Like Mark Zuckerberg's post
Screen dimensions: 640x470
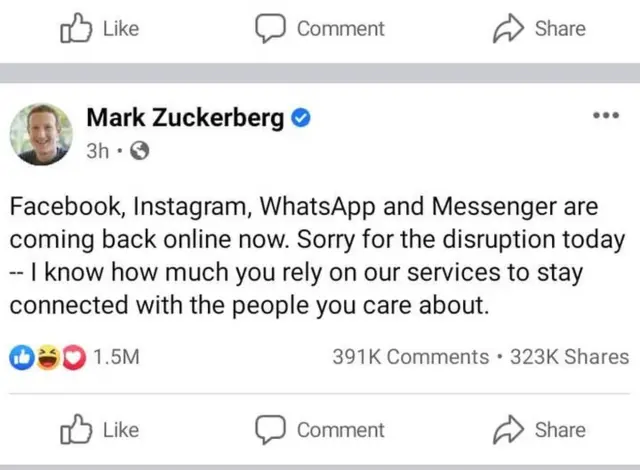100,429
